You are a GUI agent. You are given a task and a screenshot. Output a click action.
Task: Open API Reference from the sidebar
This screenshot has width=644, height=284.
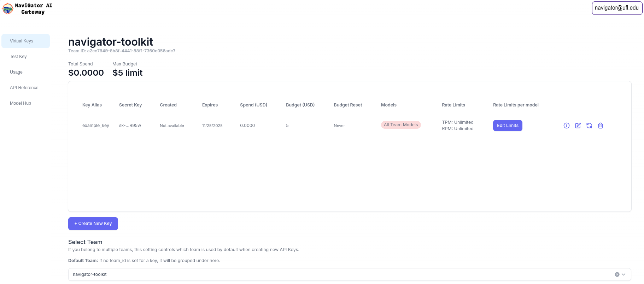(x=26, y=88)
